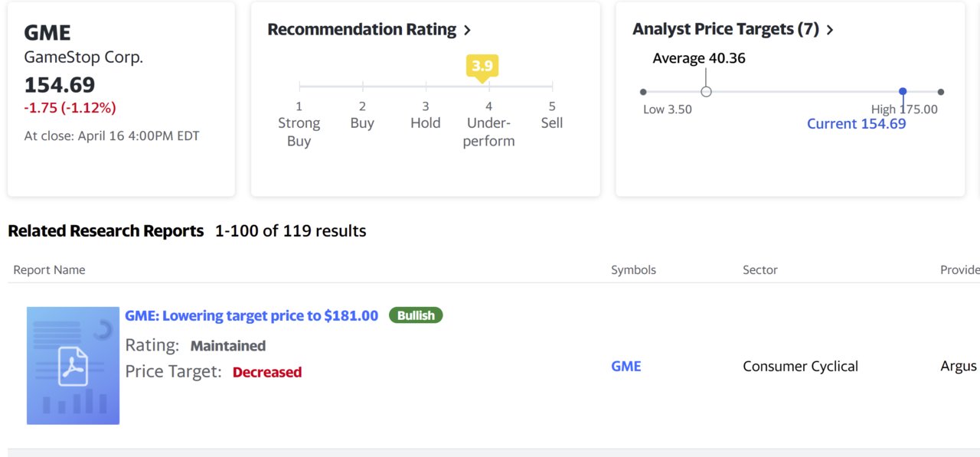The height and width of the screenshot is (457, 980).
Task: Click the GME ticker title in quote card
Action: click(x=47, y=33)
